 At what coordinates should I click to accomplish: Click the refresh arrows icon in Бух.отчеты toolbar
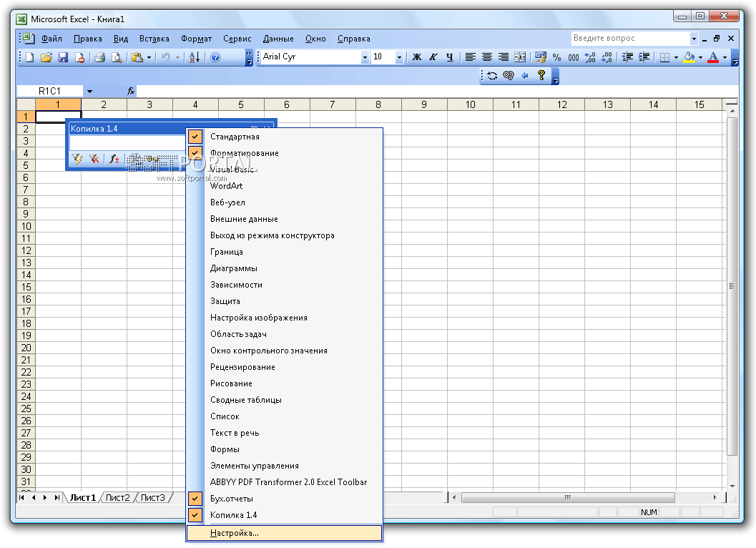(492, 76)
